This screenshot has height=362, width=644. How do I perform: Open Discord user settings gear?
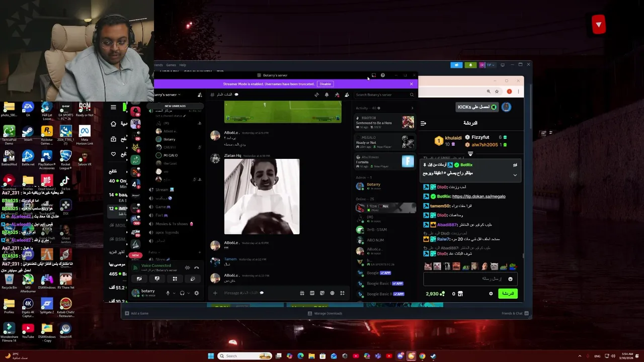pyautogui.click(x=197, y=293)
